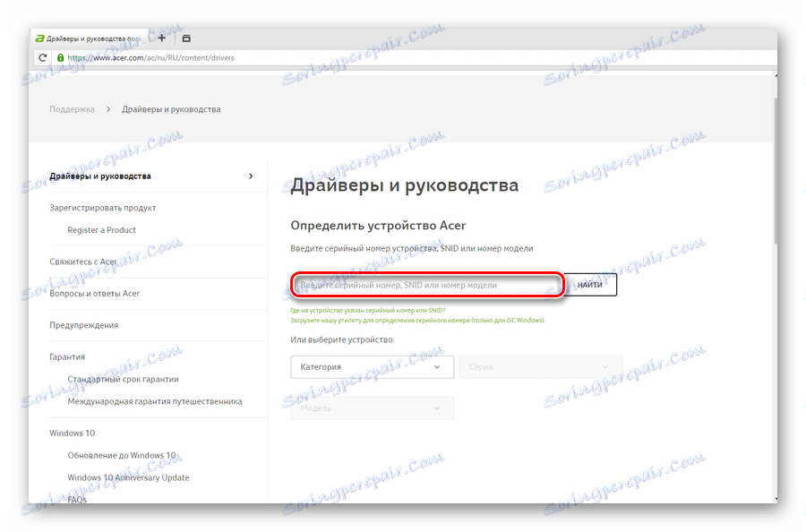Open the Серия dropdown
This screenshot has width=806, height=532.
pyautogui.click(x=540, y=366)
